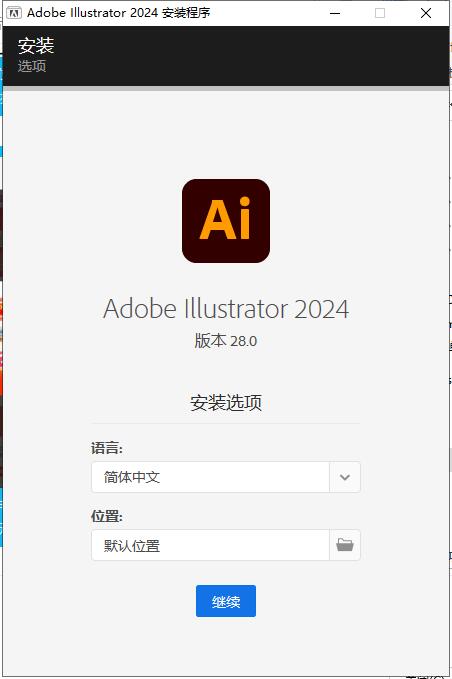Click the 安装 header title
Viewport: 452px width, 679px height.
click(36, 46)
